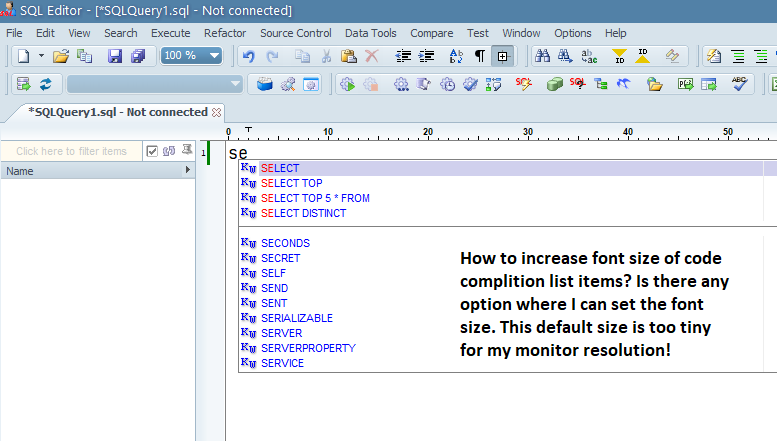Click line number 1 in gutter
Image resolution: width=777 pixels, height=441 pixels.
203,153
